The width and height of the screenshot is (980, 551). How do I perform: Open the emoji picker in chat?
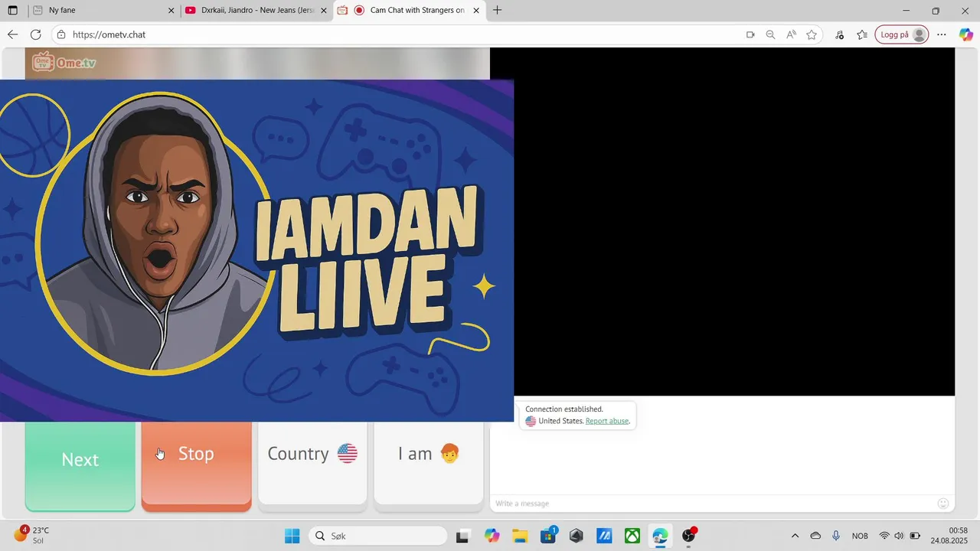(x=943, y=504)
